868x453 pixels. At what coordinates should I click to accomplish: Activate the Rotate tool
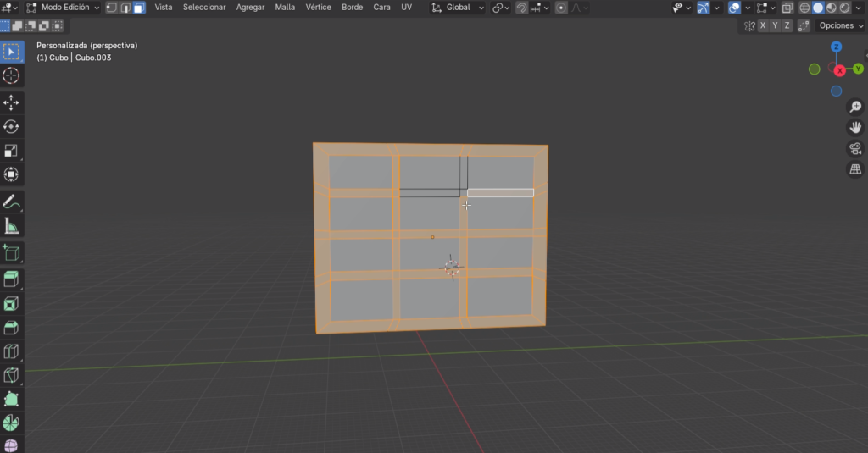click(12, 127)
